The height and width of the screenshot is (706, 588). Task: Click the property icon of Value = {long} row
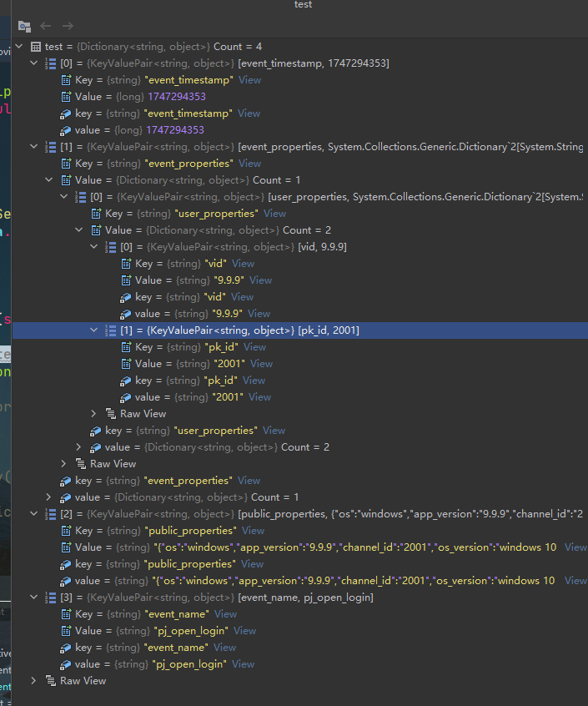[x=66, y=97]
